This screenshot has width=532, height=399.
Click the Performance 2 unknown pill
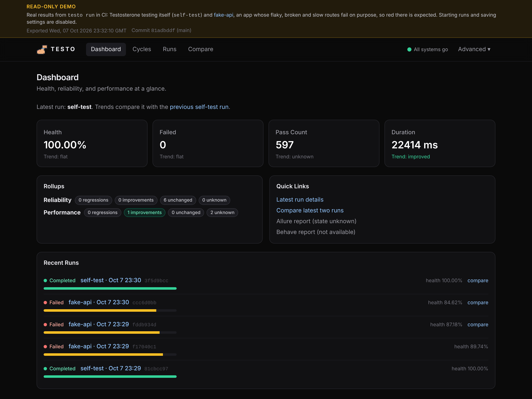(222, 213)
